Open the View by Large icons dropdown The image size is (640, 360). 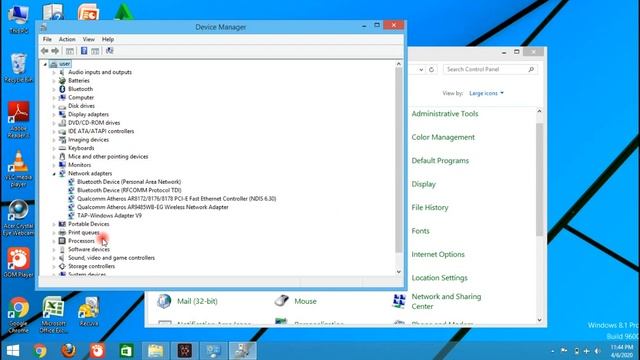pyautogui.click(x=487, y=93)
